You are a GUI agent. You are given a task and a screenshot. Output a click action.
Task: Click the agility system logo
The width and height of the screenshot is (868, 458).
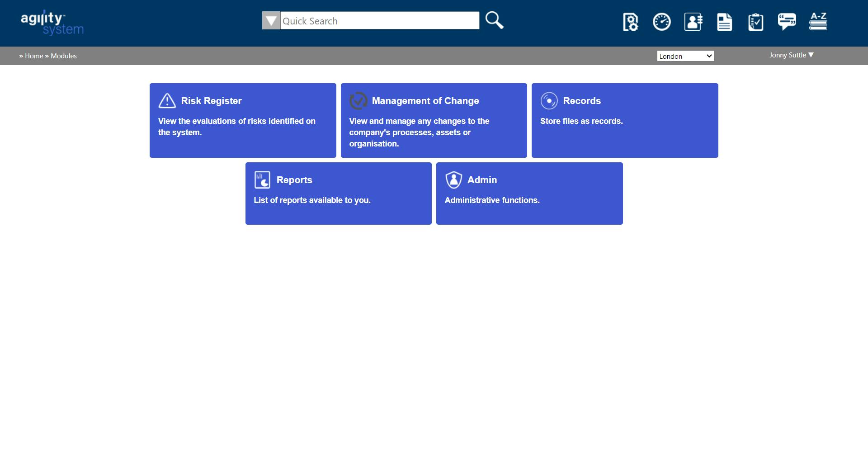point(52,23)
